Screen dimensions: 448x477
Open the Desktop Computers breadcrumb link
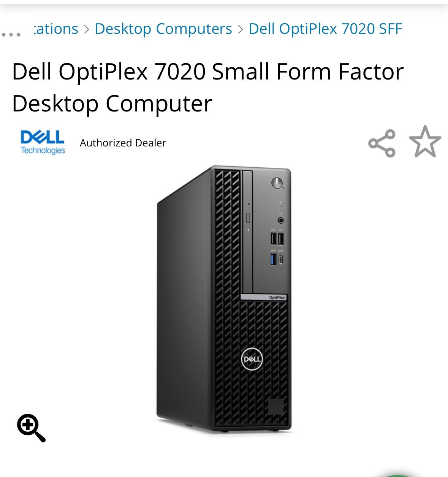point(163,29)
